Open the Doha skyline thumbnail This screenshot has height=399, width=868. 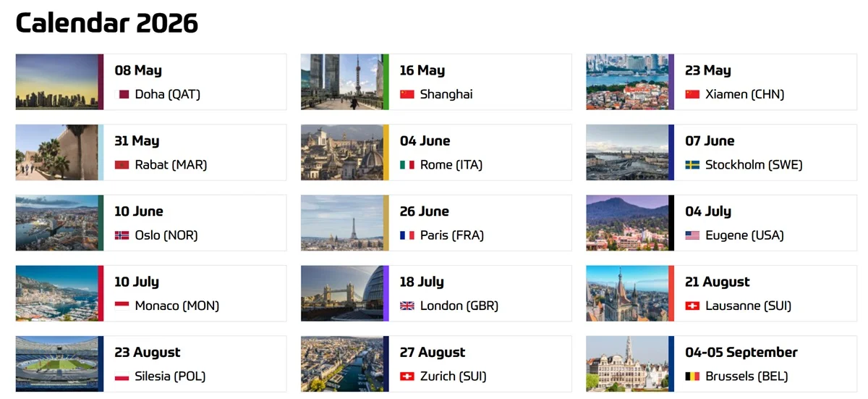point(57,82)
